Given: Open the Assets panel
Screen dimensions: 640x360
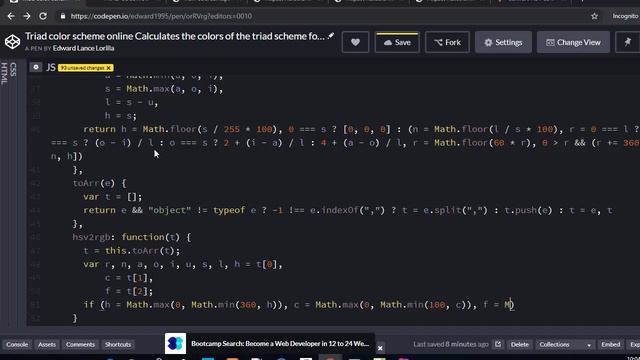Looking at the screenshot, I should [x=47, y=344].
